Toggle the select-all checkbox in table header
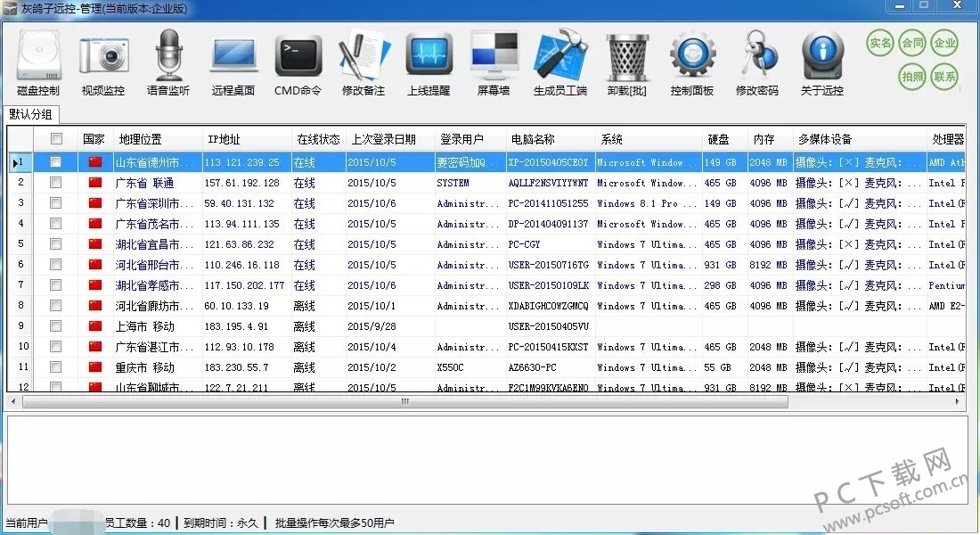The width and height of the screenshot is (980, 535). 56,139
